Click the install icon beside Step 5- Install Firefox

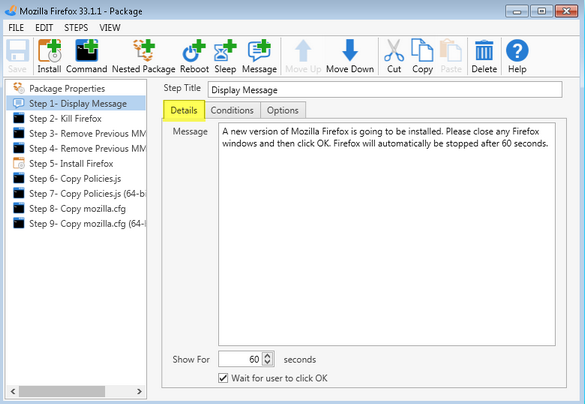coord(19,163)
